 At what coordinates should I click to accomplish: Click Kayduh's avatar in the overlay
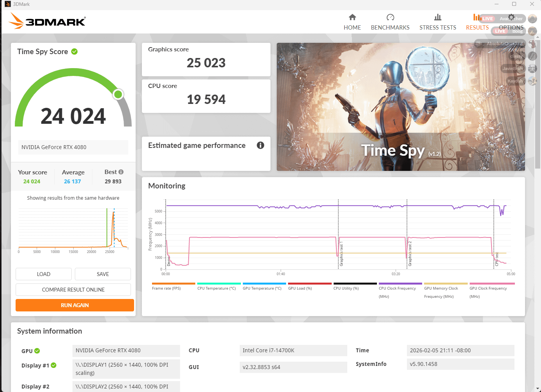[x=532, y=81]
